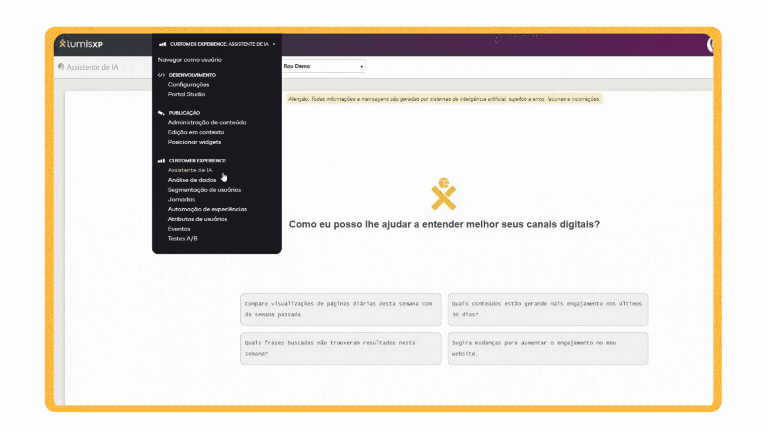The image size is (768, 432).
Task: Select Atributos de usuários
Action: click(197, 219)
